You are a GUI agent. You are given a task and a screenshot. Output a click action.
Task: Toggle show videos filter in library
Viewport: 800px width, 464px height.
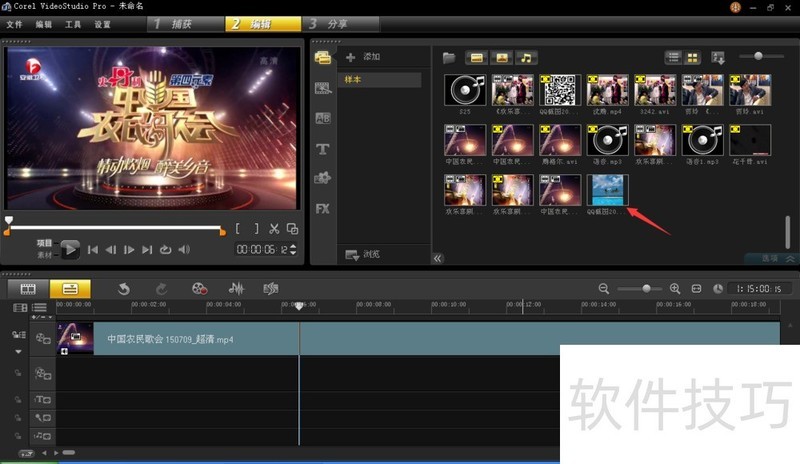[x=477, y=57]
